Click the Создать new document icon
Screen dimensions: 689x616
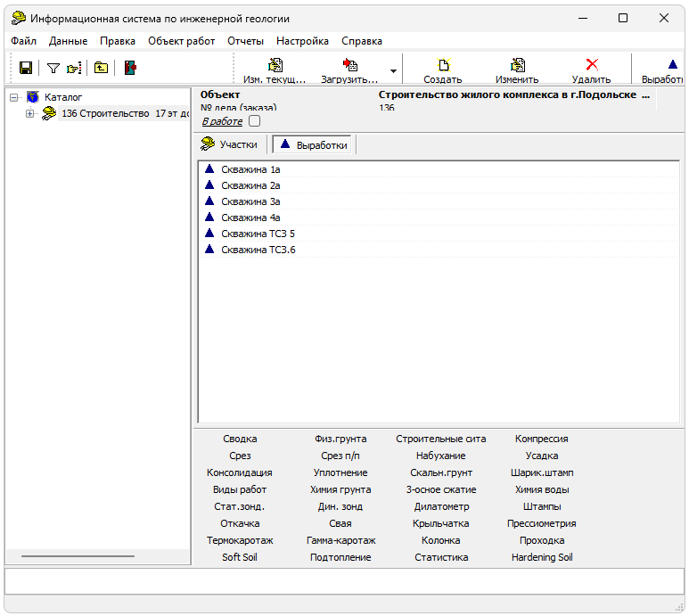coord(443,65)
